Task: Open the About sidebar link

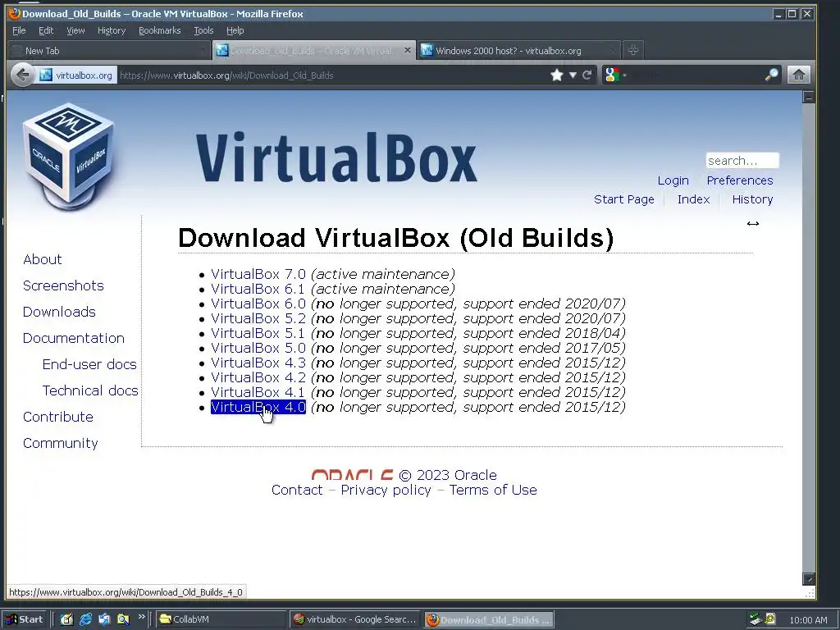Action: (x=43, y=259)
